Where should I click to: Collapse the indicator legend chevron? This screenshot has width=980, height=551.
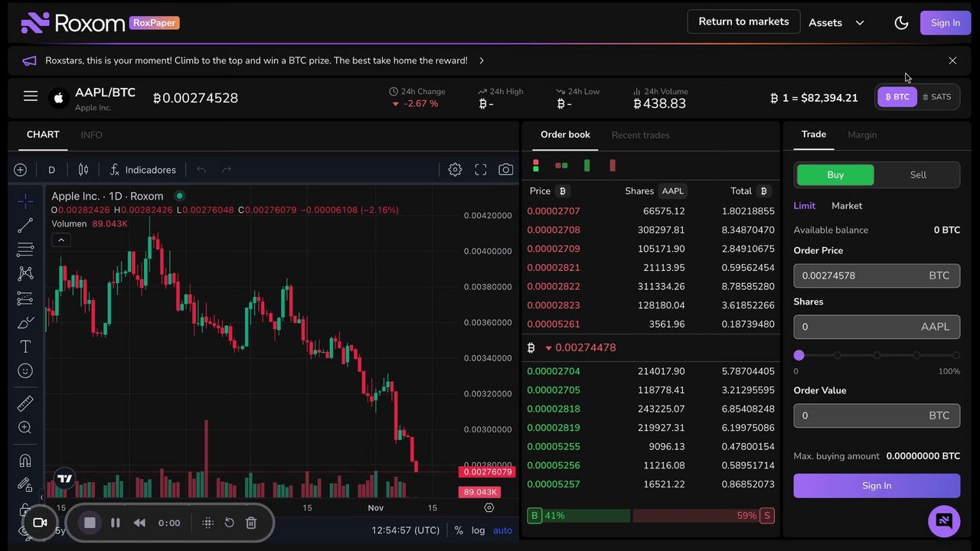point(61,240)
